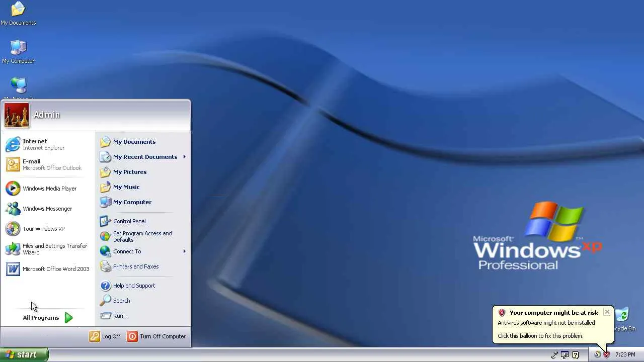Click the round tray icon beside the shield
The width and height of the screenshot is (644, 362).
598,354
